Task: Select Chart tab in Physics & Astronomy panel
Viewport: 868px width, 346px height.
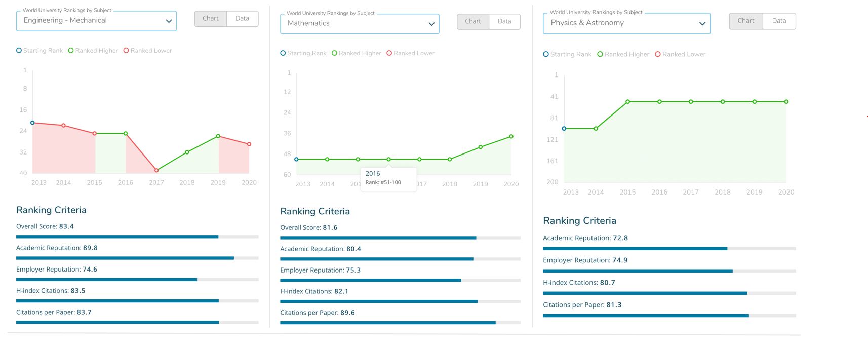Action: 745,21
